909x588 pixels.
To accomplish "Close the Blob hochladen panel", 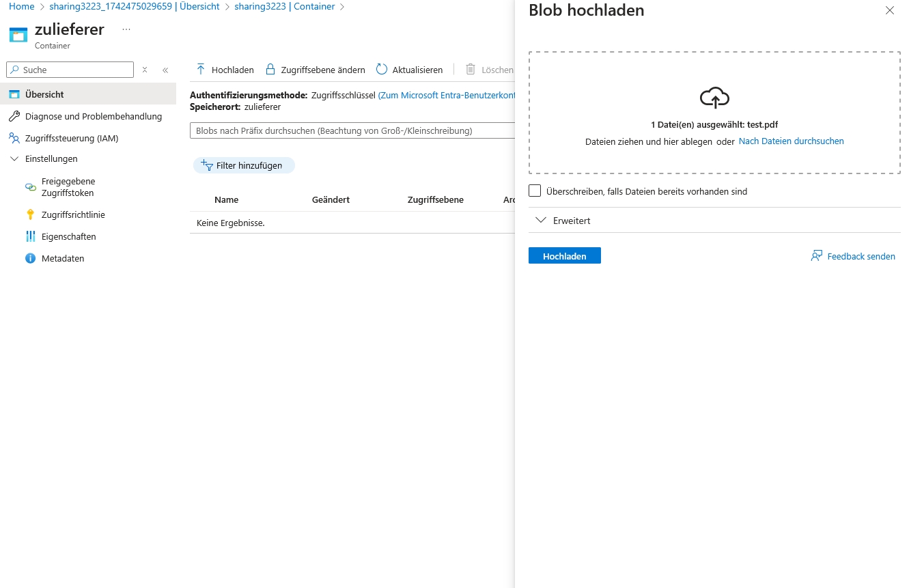I will point(889,10).
